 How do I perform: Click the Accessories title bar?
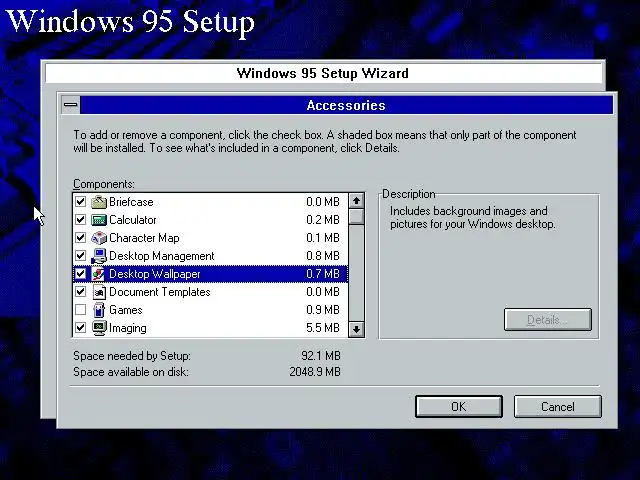[x=346, y=105]
